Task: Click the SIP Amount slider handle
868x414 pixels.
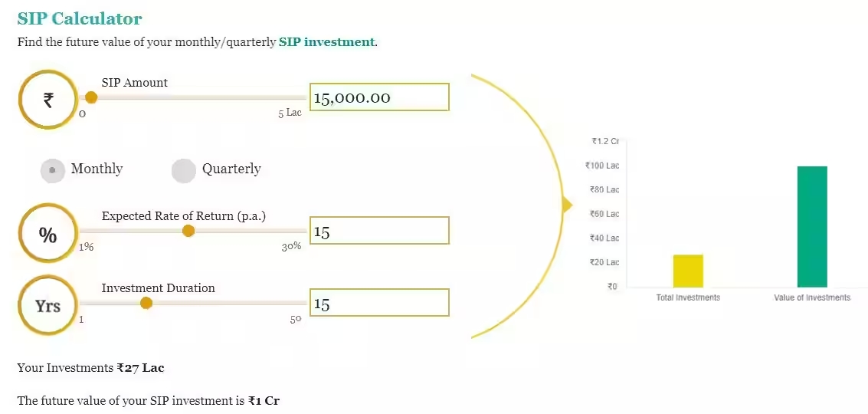Action: tap(91, 97)
